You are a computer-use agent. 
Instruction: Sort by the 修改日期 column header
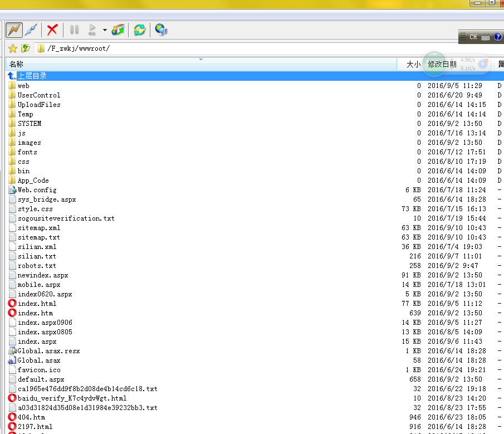442,65
